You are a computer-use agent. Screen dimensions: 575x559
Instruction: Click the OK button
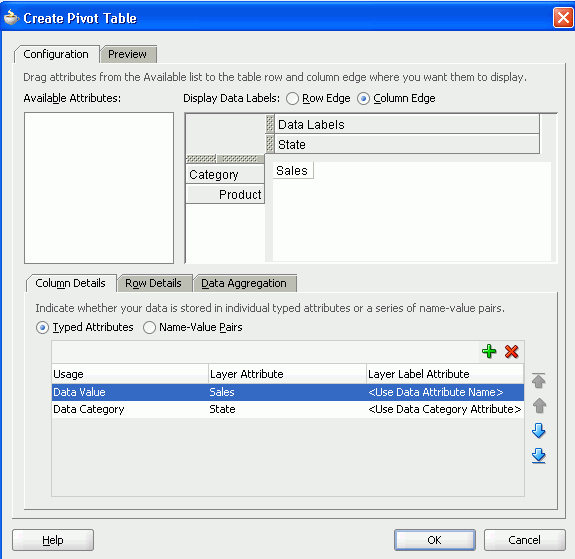pyautogui.click(x=435, y=540)
